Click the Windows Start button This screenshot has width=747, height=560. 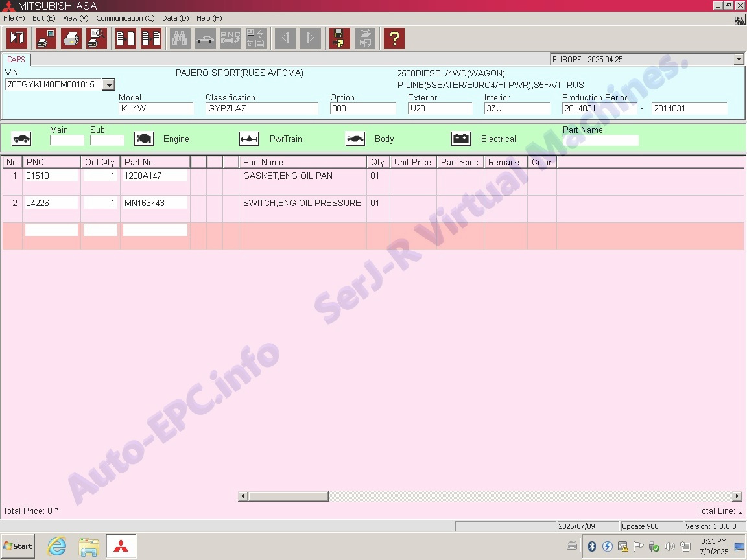tap(18, 546)
